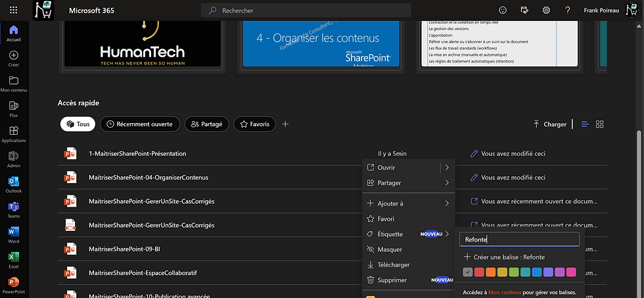The height and width of the screenshot is (298, 644).
Task: Open Mon contenu in left sidebar
Action: [14, 84]
